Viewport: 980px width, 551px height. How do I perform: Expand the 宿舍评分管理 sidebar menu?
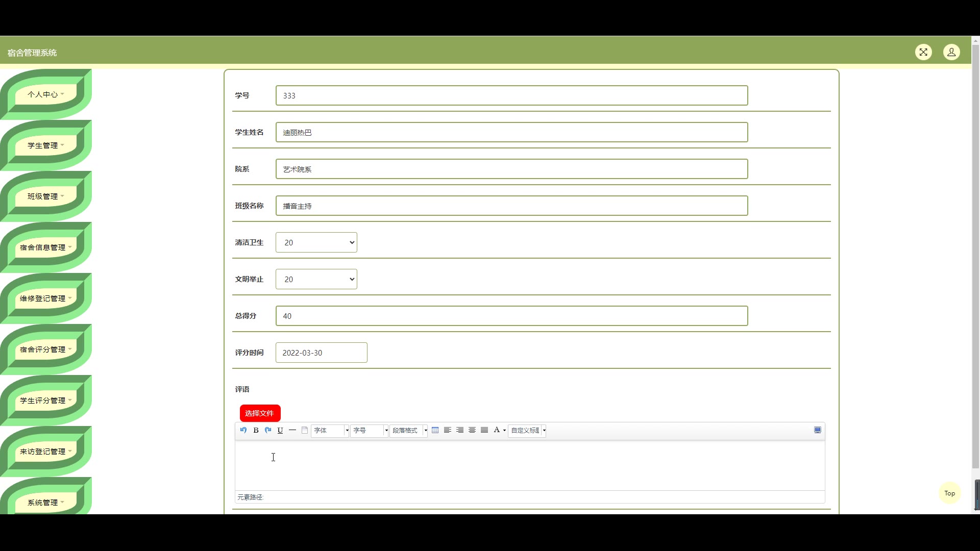pos(46,349)
